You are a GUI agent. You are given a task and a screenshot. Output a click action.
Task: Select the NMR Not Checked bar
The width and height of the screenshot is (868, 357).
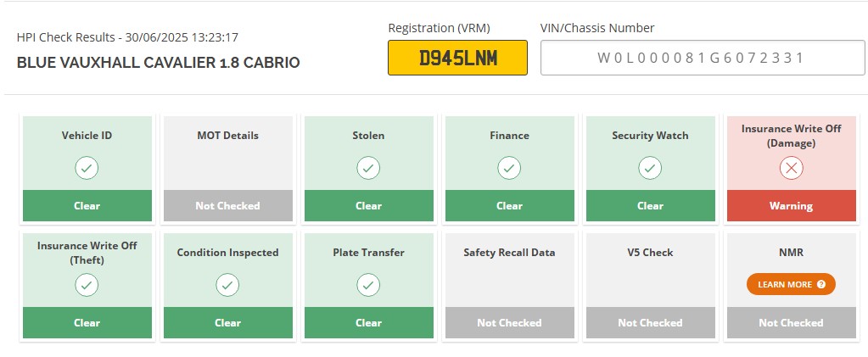(x=791, y=323)
